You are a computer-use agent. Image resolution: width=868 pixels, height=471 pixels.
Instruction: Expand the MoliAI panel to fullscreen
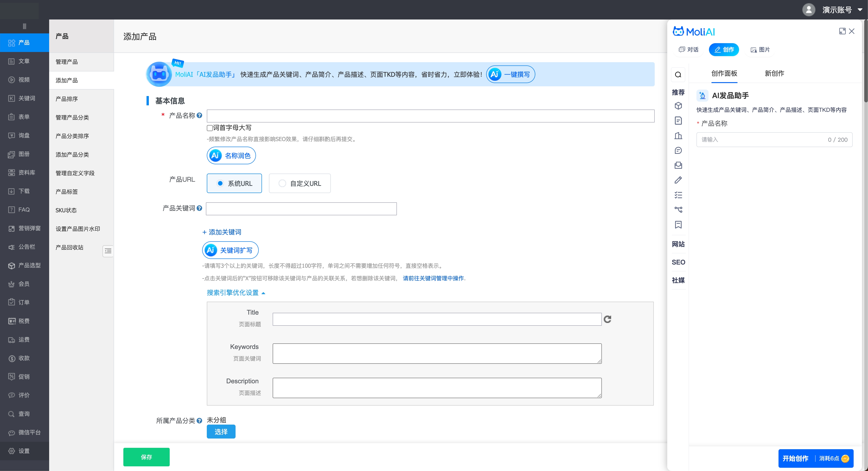click(842, 31)
